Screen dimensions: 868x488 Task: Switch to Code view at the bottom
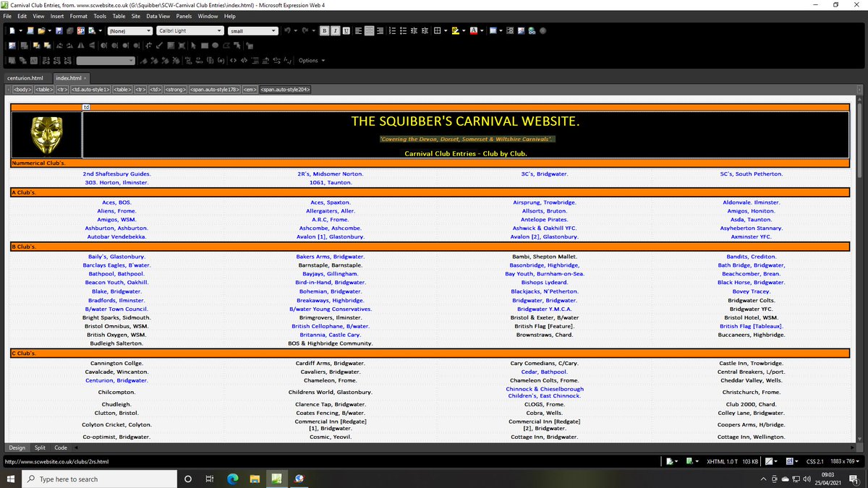[61, 448]
